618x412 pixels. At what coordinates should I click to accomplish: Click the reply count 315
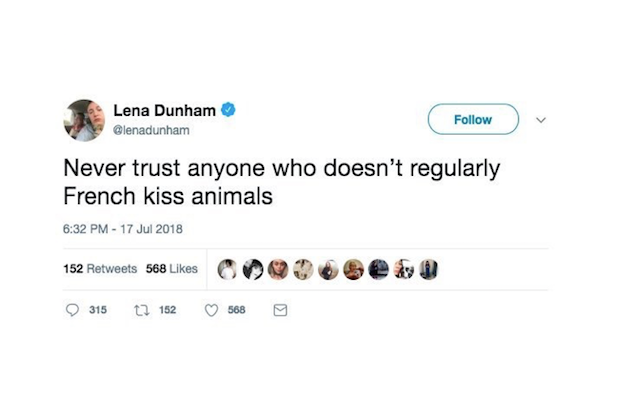tap(97, 310)
